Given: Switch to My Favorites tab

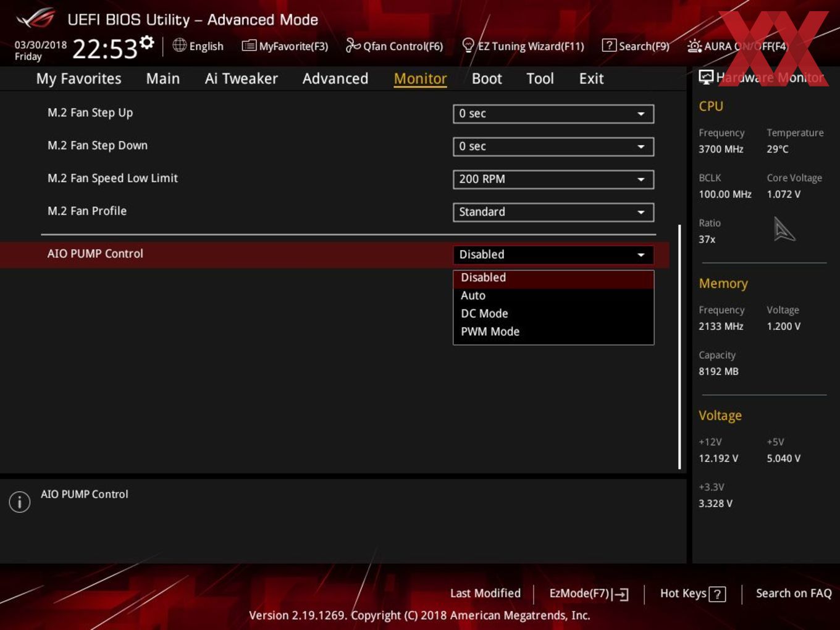Looking at the screenshot, I should (78, 78).
